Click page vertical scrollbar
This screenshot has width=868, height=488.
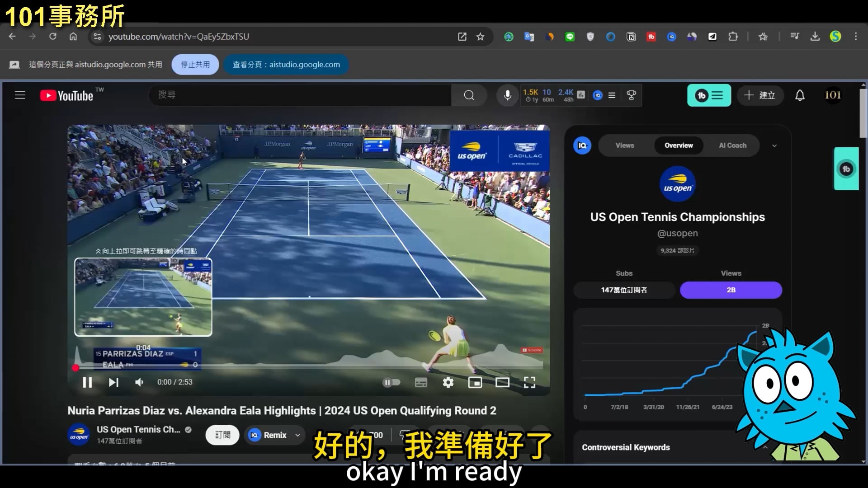tap(863, 113)
